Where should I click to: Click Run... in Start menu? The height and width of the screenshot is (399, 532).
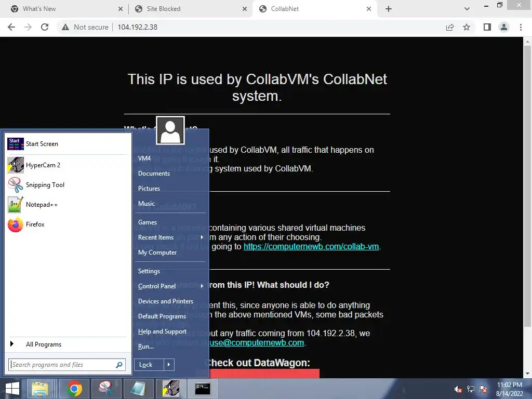(x=146, y=347)
